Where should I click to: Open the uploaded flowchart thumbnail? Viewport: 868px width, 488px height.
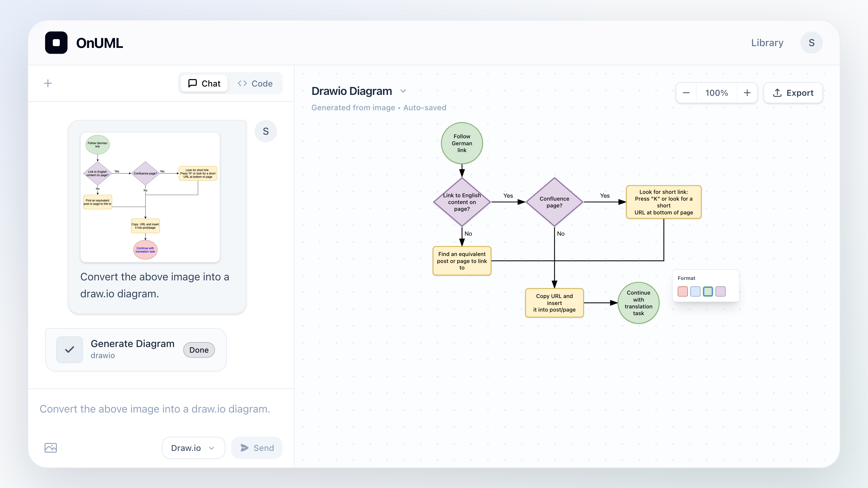(150, 197)
